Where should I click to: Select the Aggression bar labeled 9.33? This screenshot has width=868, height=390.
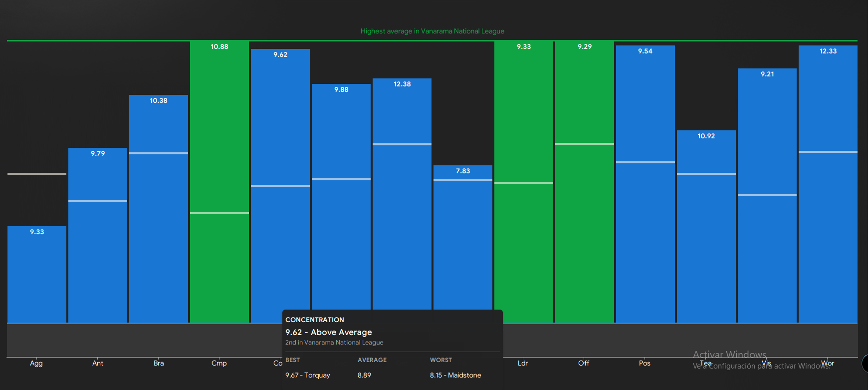(37, 274)
